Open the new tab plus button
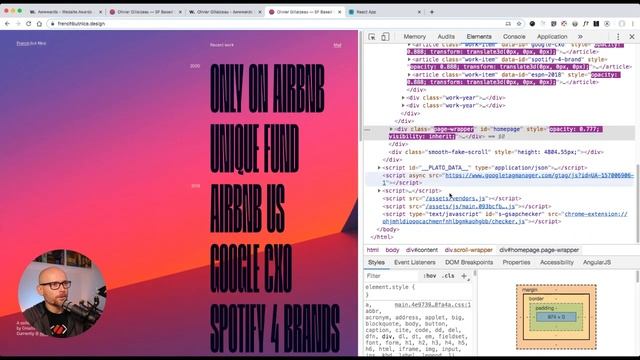640x360 pixels. point(432,12)
